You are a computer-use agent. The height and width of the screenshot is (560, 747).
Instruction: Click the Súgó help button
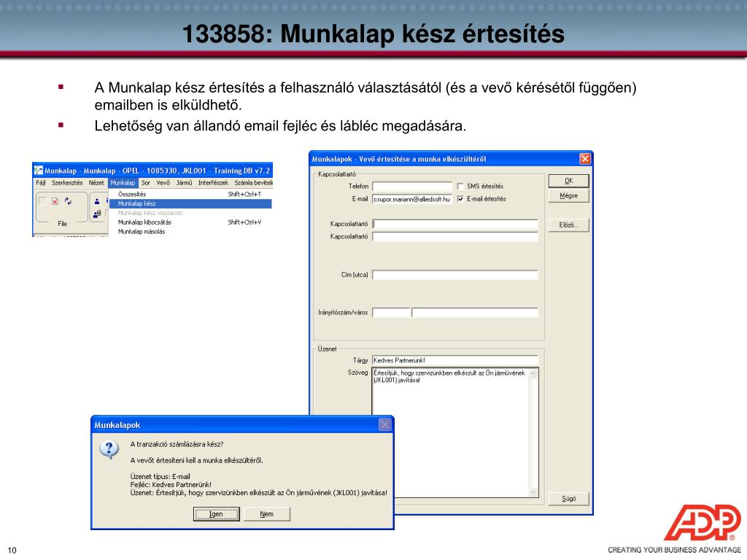coord(569,499)
